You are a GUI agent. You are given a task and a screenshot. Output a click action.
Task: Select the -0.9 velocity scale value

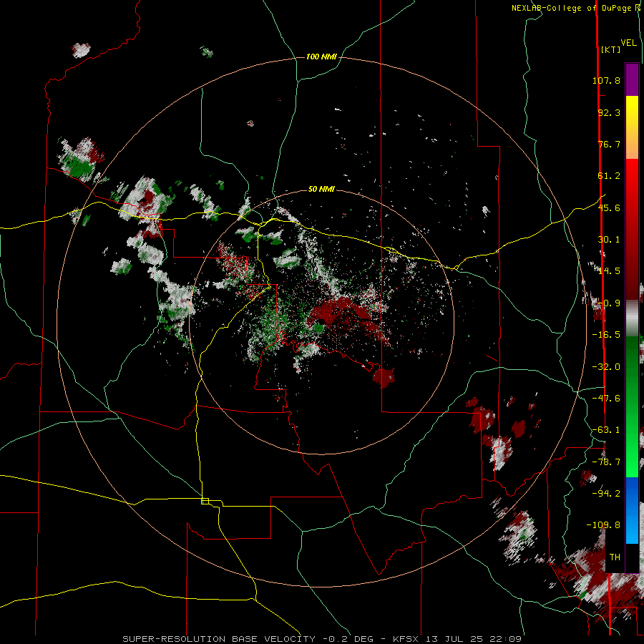coord(609,303)
